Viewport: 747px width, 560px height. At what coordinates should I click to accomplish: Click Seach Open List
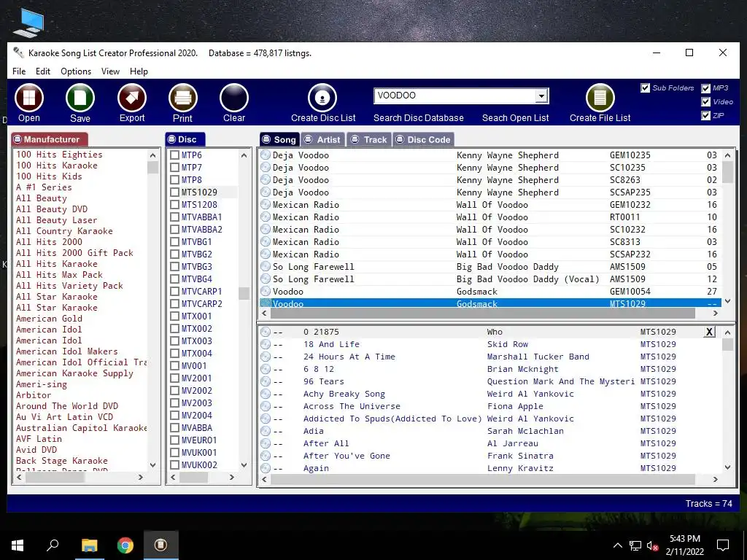click(516, 118)
